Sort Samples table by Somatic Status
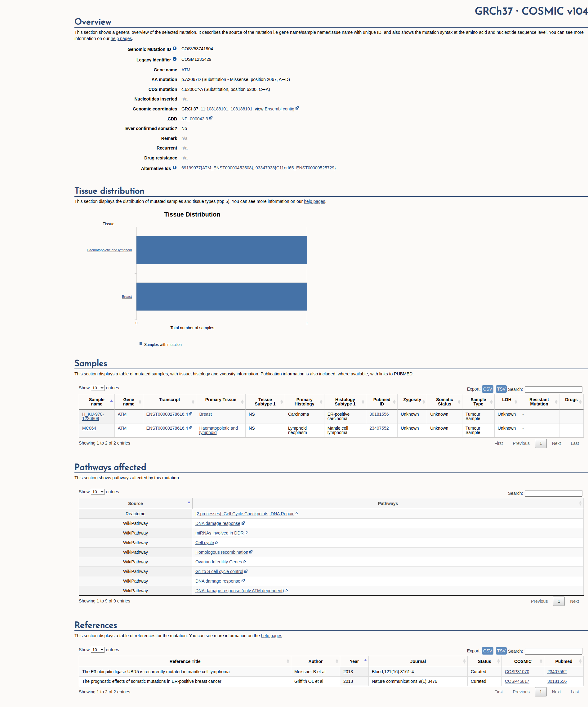Screen dimensions: 588x707 click(444, 402)
